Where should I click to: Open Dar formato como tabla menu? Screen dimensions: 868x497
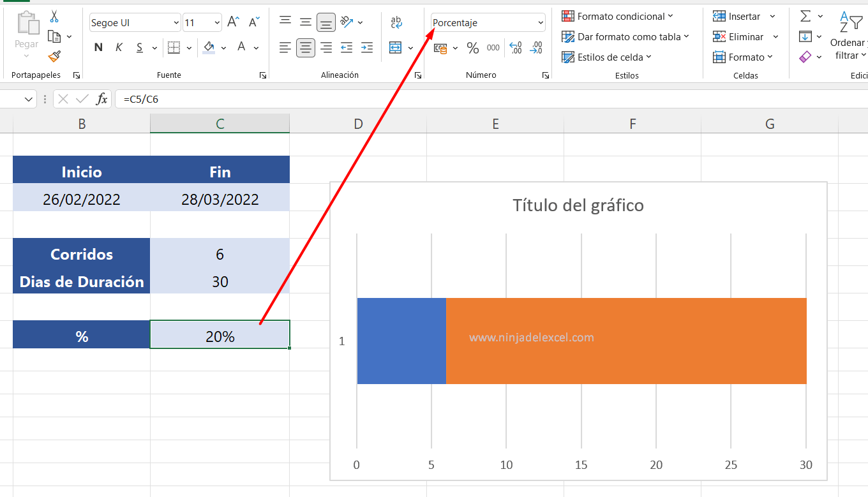pos(625,37)
